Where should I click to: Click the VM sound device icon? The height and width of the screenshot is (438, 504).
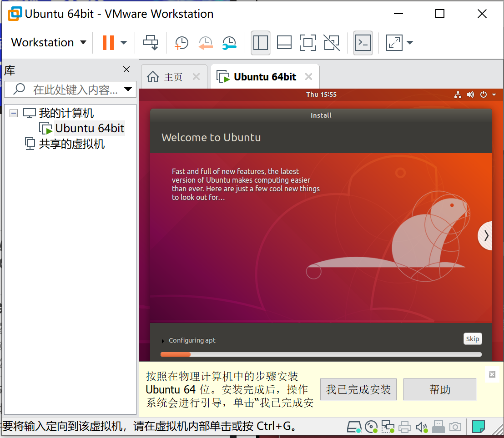point(421,427)
